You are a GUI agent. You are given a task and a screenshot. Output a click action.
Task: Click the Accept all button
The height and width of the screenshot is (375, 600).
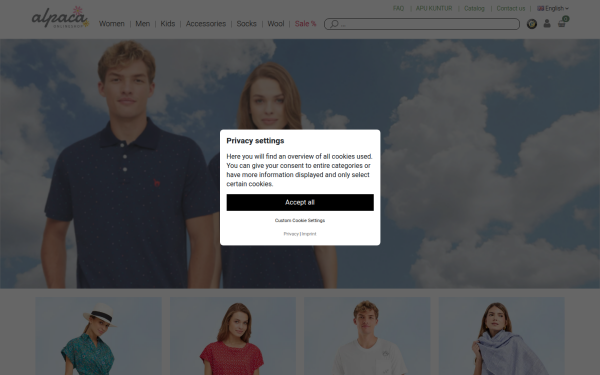(x=300, y=202)
